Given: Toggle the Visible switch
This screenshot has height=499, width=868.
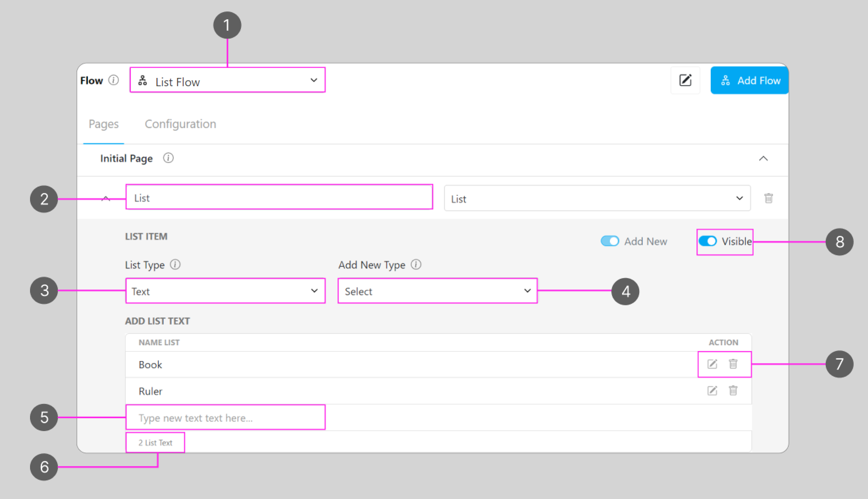Looking at the screenshot, I should click(x=707, y=241).
